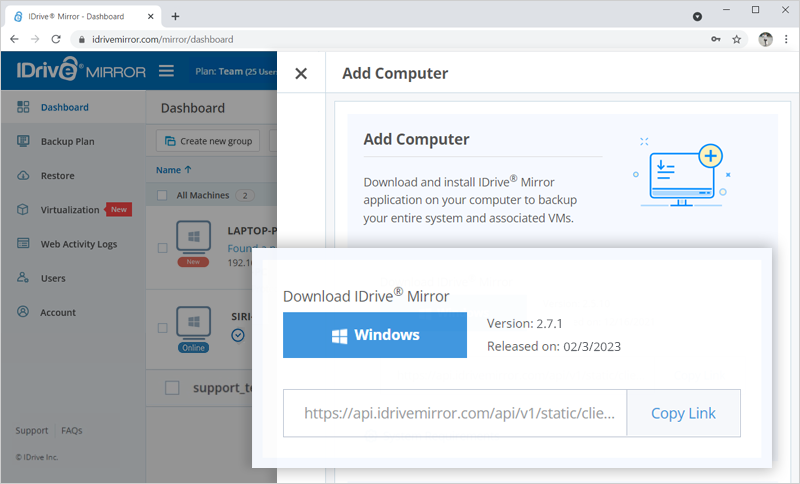Screen dimensions: 800x484
Task: Click the Users person icon
Action: click(23, 277)
